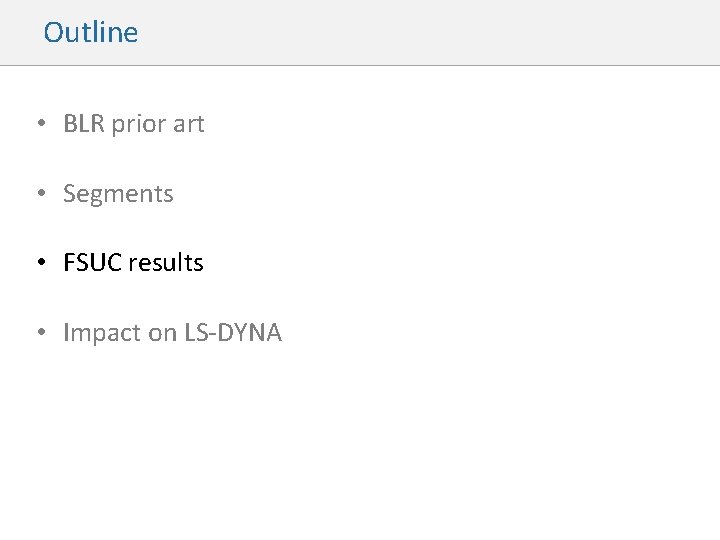720x540 pixels.
Task: Click the word 'results' after FSUC
Action: [x=165, y=263]
